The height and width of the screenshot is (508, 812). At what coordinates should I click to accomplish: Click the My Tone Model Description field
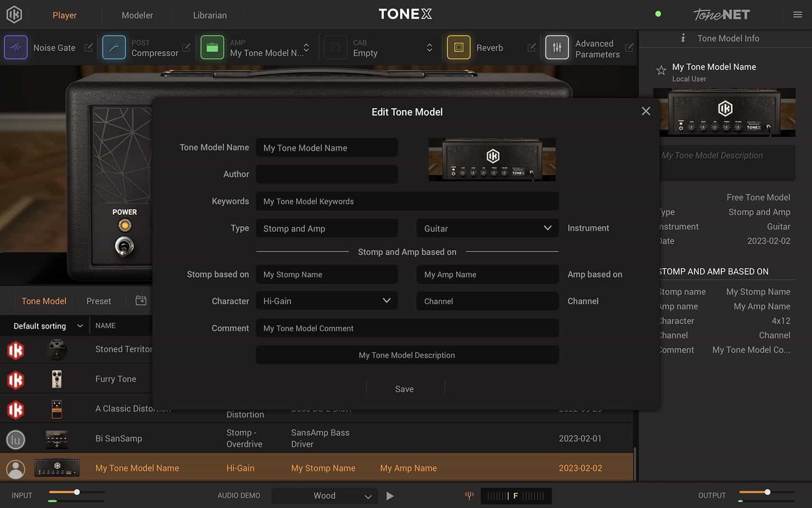[x=407, y=355]
